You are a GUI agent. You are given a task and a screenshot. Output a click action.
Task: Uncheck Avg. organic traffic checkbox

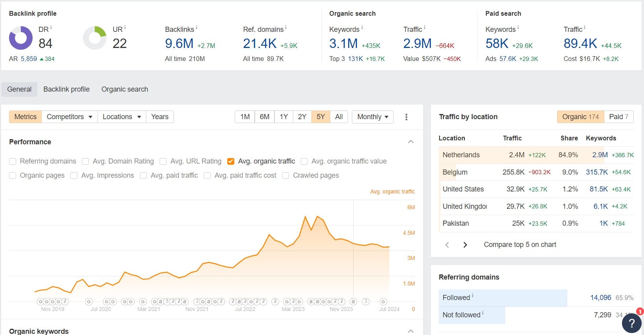click(231, 161)
